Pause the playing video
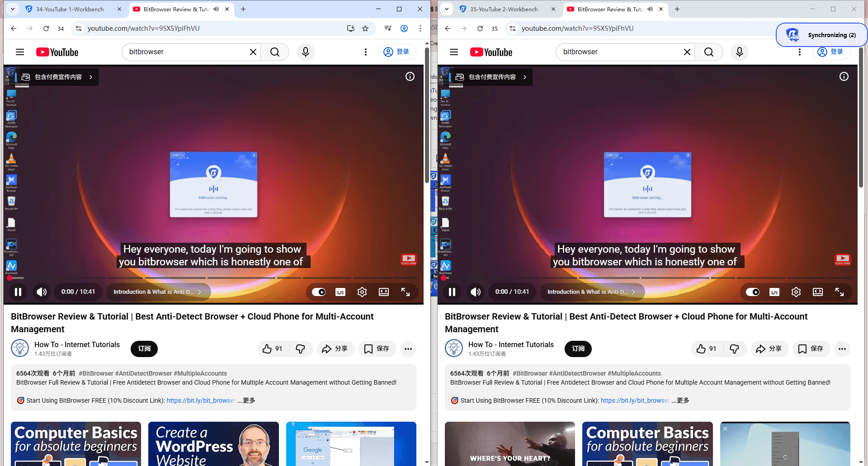868x466 pixels. [18, 292]
